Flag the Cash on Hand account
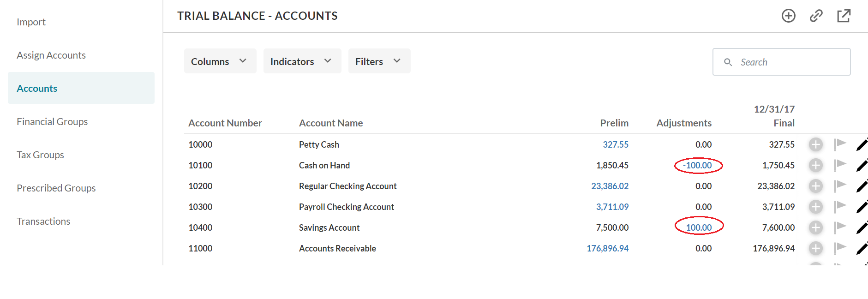The image size is (868, 299). (x=840, y=165)
